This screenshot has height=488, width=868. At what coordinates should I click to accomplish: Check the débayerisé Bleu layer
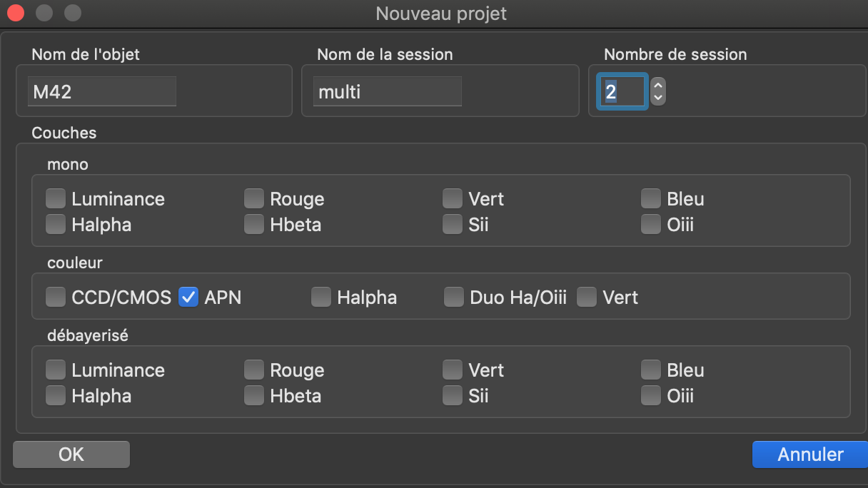pyautogui.click(x=650, y=370)
